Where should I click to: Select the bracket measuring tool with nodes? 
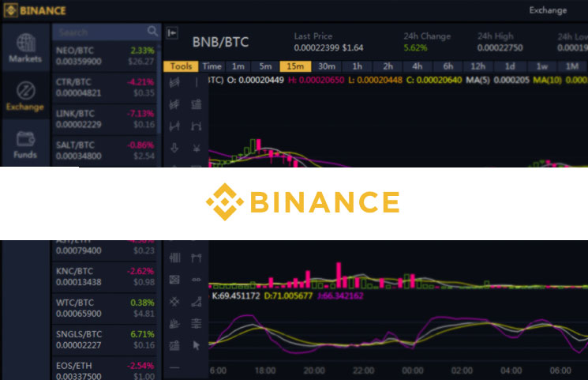pos(196,258)
